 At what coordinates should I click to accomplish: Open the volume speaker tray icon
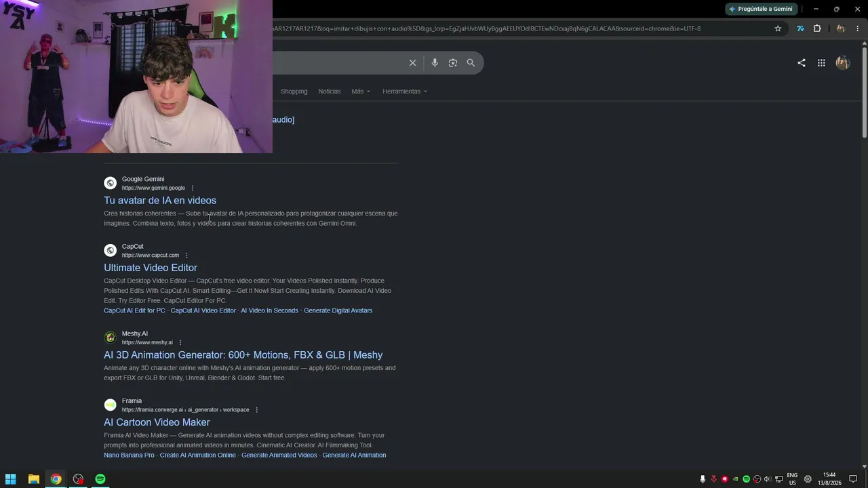point(768,479)
